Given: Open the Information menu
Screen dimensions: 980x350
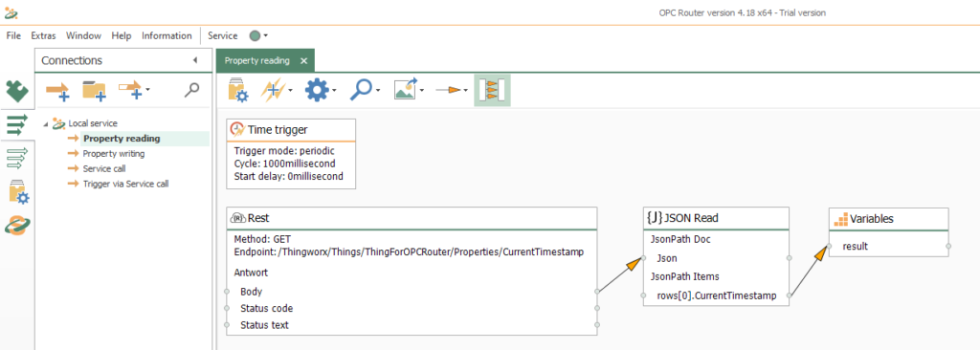Looking at the screenshot, I should click(x=167, y=35).
